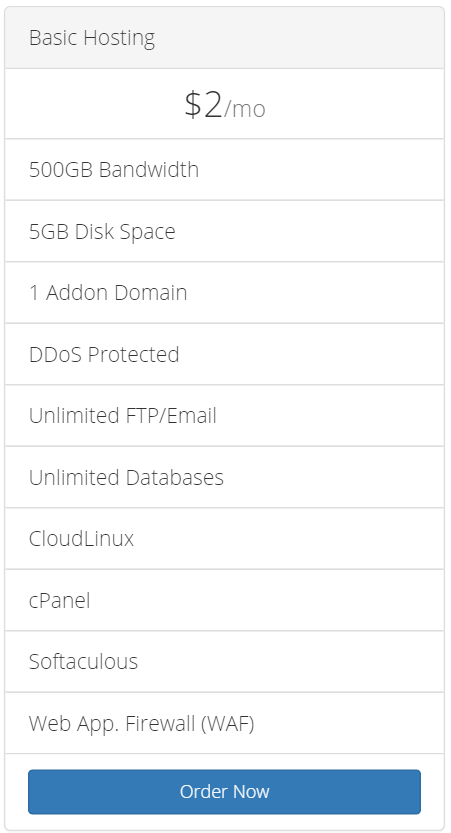Click the word Protected in the DDoS row
This screenshot has height=833, width=451.
tap(133, 354)
